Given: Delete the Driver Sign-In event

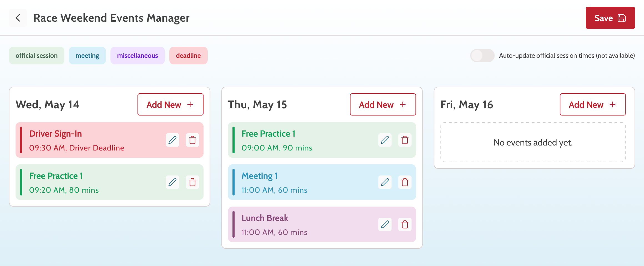Looking at the screenshot, I should click(192, 140).
